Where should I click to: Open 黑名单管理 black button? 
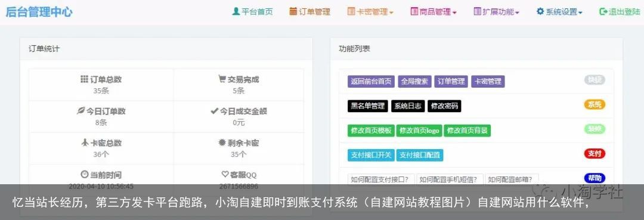tap(367, 106)
